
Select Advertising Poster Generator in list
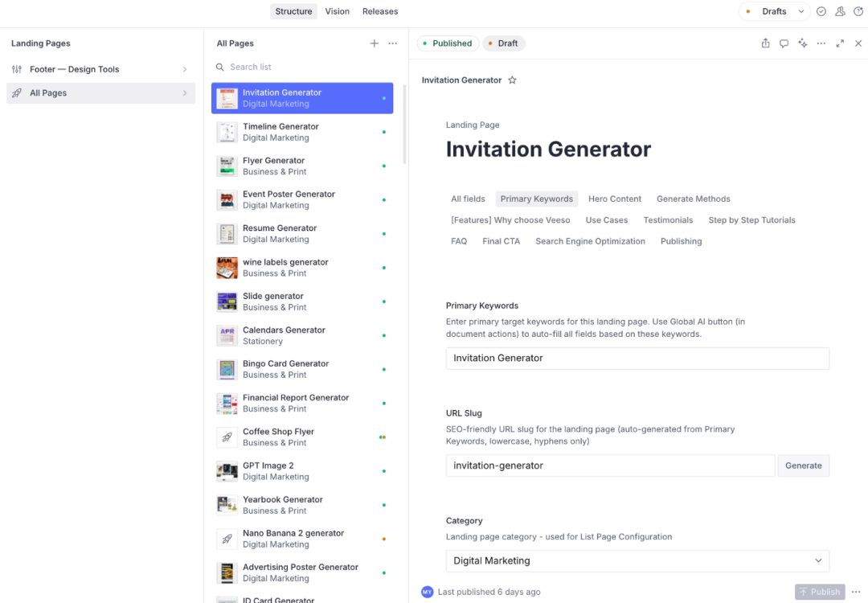pos(302,572)
